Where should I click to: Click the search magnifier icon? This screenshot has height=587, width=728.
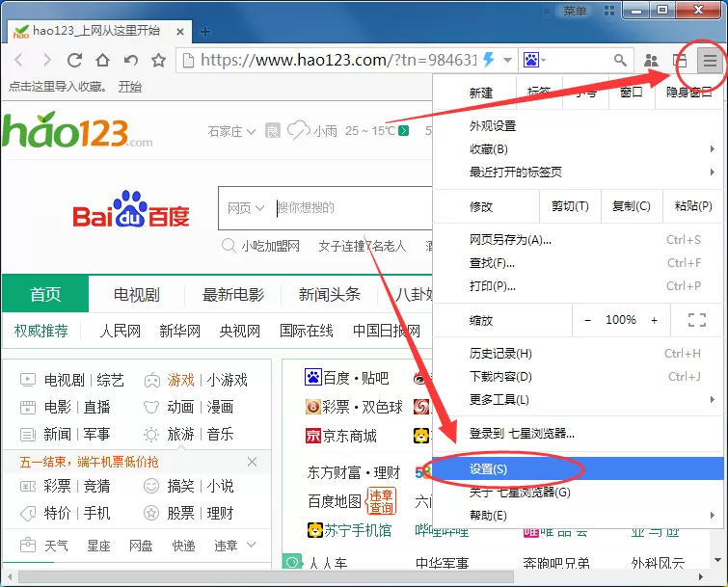(x=620, y=60)
